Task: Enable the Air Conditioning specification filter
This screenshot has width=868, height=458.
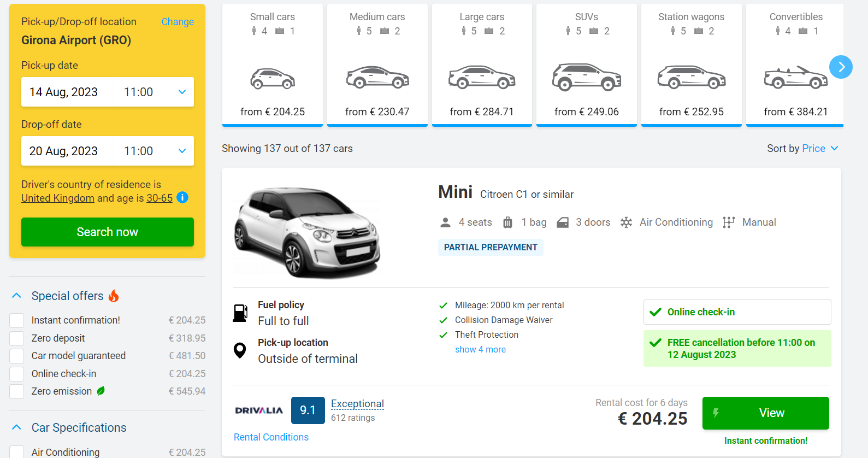Action: coord(16,453)
